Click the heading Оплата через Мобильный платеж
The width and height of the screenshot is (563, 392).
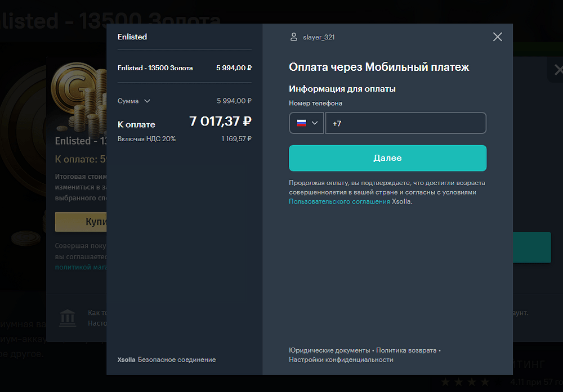point(379,67)
